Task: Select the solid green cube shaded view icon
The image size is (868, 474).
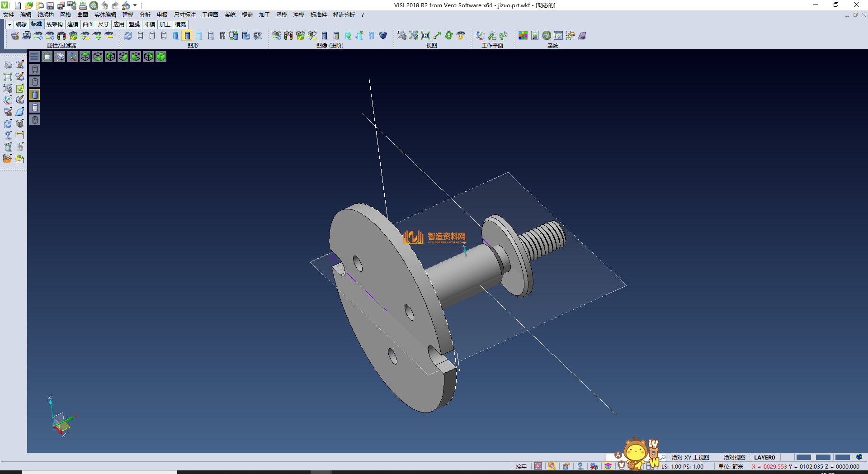Action: point(161,57)
